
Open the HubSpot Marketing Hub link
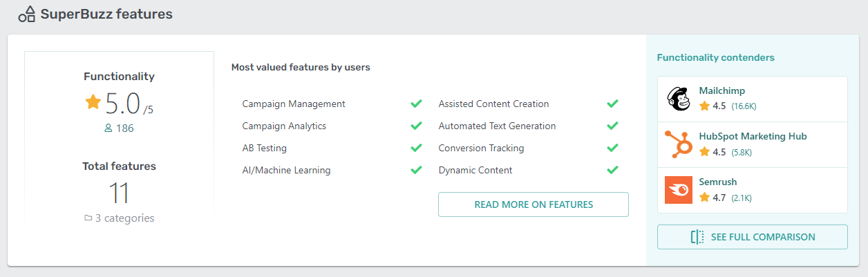pos(753,136)
